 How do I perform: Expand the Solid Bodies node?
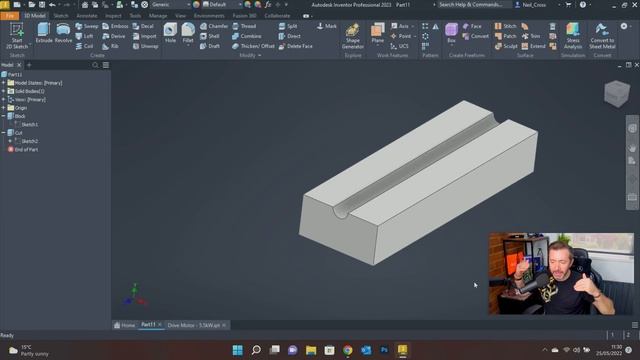[4, 91]
